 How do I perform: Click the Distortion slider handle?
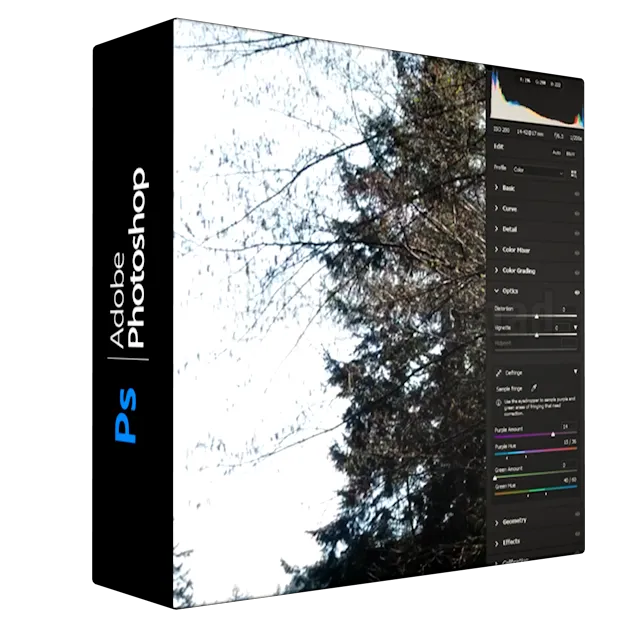click(x=536, y=317)
